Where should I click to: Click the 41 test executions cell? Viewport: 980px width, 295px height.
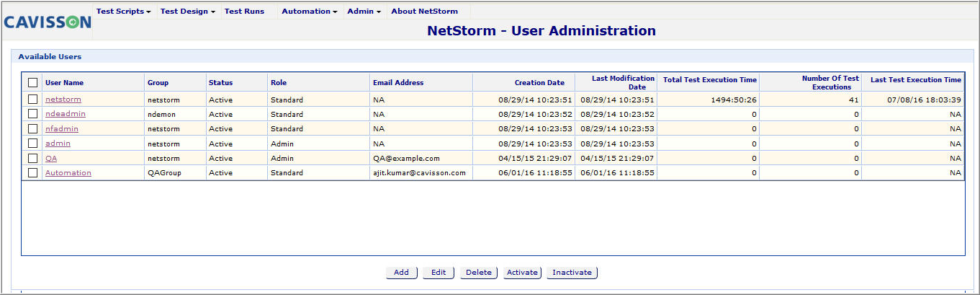click(x=854, y=100)
